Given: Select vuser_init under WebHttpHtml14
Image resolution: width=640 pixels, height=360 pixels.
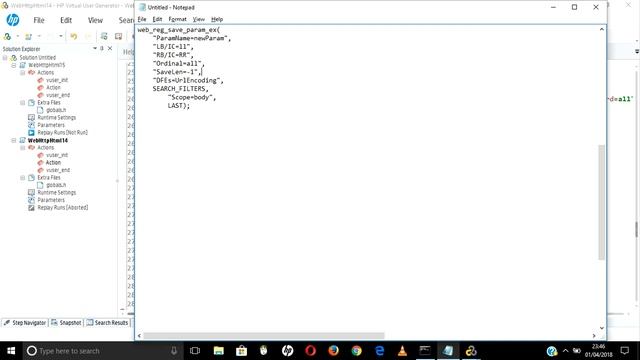Looking at the screenshot, I should tap(57, 155).
